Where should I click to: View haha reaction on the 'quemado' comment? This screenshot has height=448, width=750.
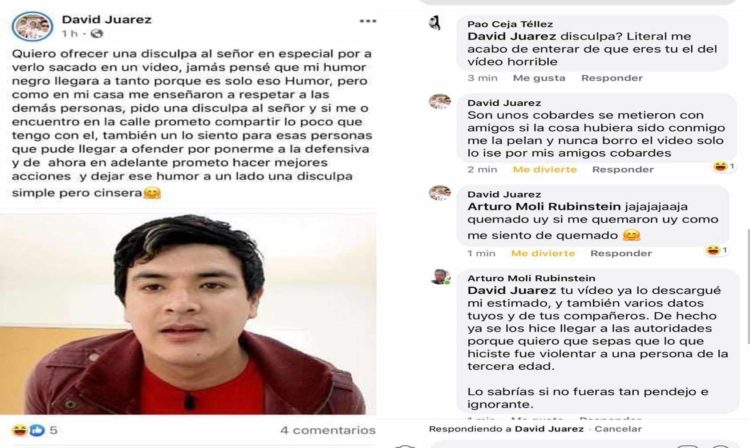click(x=717, y=250)
